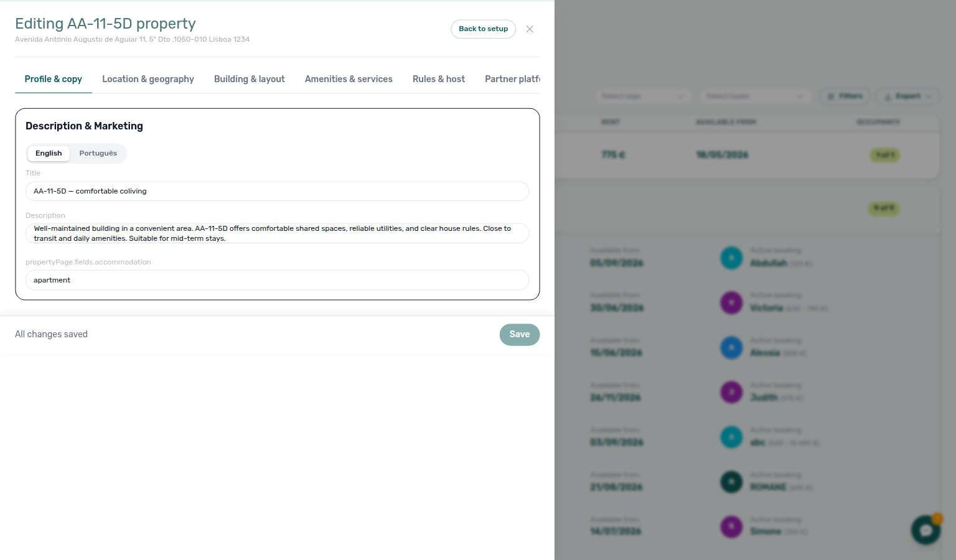Open the chat support widget icon
Image resolution: width=956 pixels, height=560 pixels.
926,530
